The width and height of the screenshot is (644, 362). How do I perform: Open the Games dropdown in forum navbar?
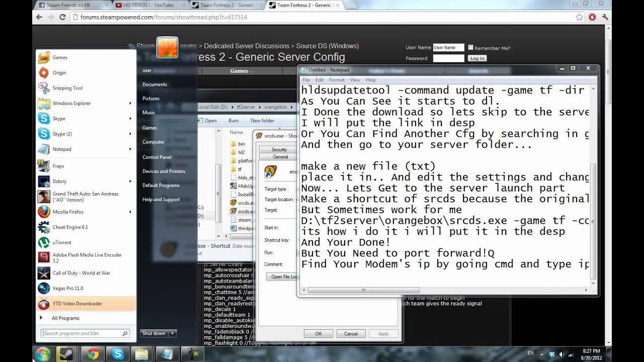[242, 71]
